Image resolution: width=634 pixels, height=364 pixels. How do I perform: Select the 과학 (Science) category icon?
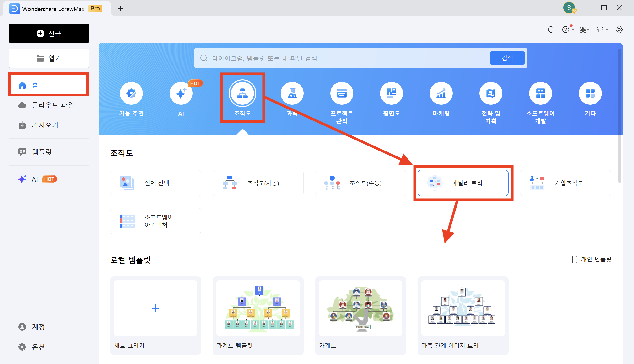click(x=292, y=93)
